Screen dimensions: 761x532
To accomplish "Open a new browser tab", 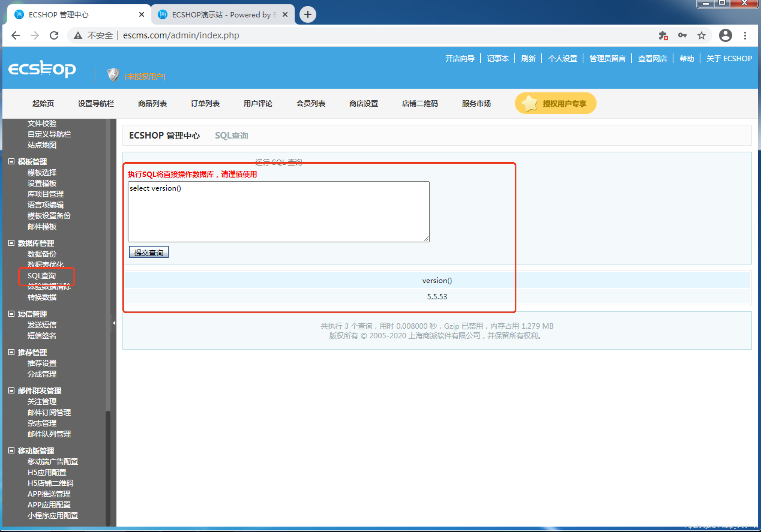I will [308, 15].
